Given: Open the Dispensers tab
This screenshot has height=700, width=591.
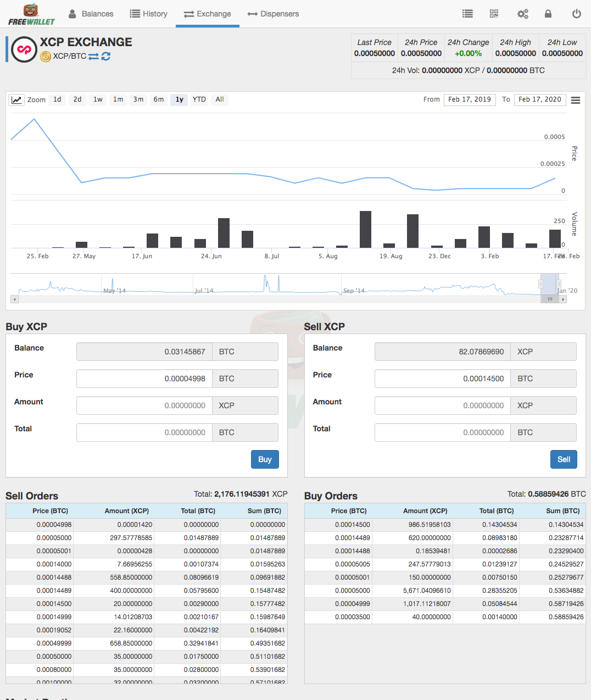Looking at the screenshot, I should (x=273, y=14).
